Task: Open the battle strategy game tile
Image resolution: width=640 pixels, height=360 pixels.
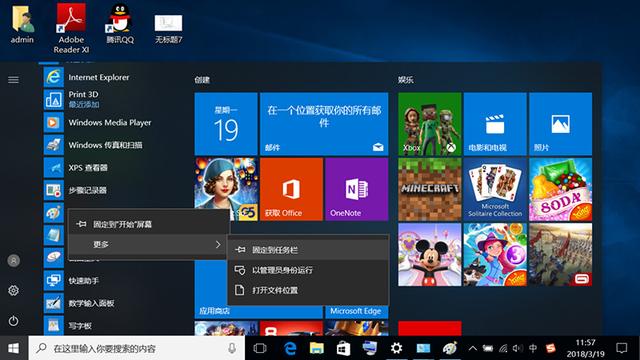Action: [x=560, y=255]
